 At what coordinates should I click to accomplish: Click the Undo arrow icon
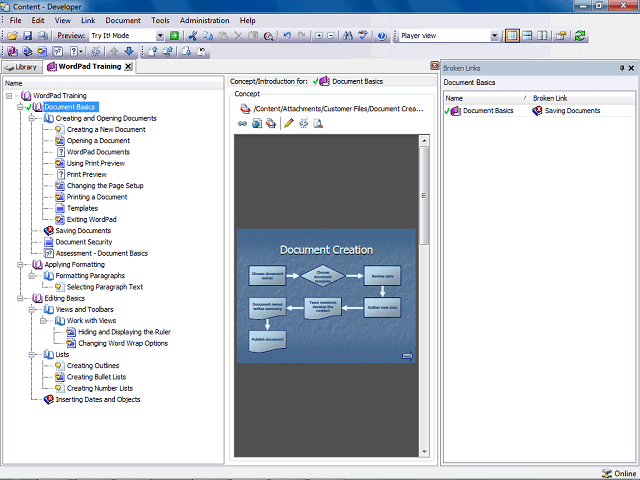tap(287, 36)
